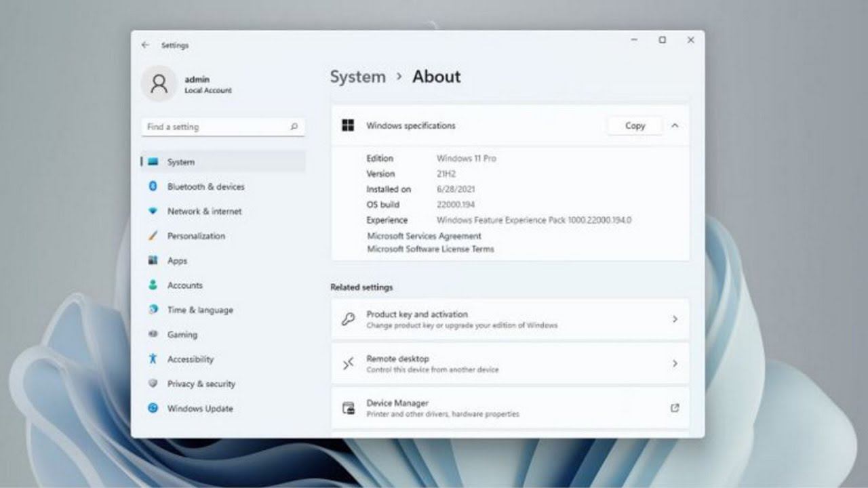Image resolution: width=868 pixels, height=488 pixels.
Task: Select System in the sidebar
Action: coord(223,162)
